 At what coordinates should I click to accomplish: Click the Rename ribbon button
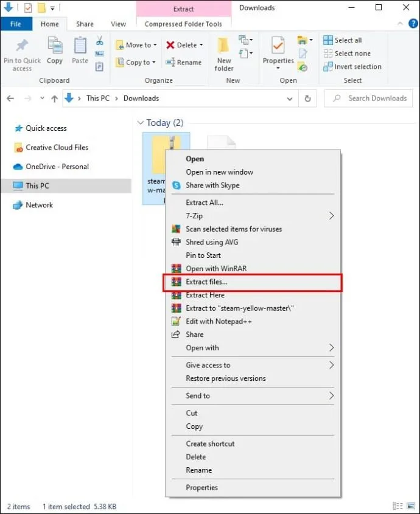coord(184,62)
